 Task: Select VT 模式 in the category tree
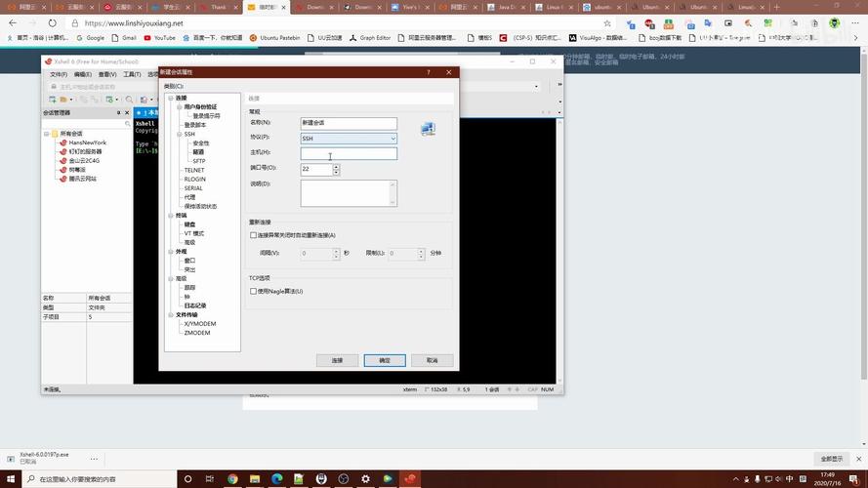[x=193, y=233]
